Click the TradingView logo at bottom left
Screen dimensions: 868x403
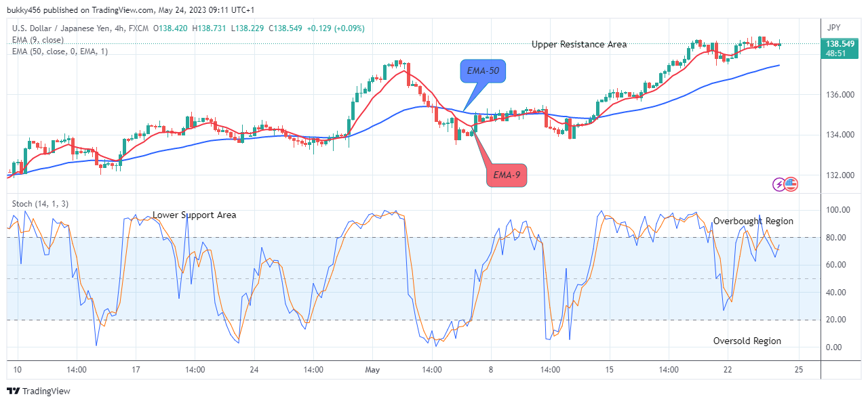[38, 391]
